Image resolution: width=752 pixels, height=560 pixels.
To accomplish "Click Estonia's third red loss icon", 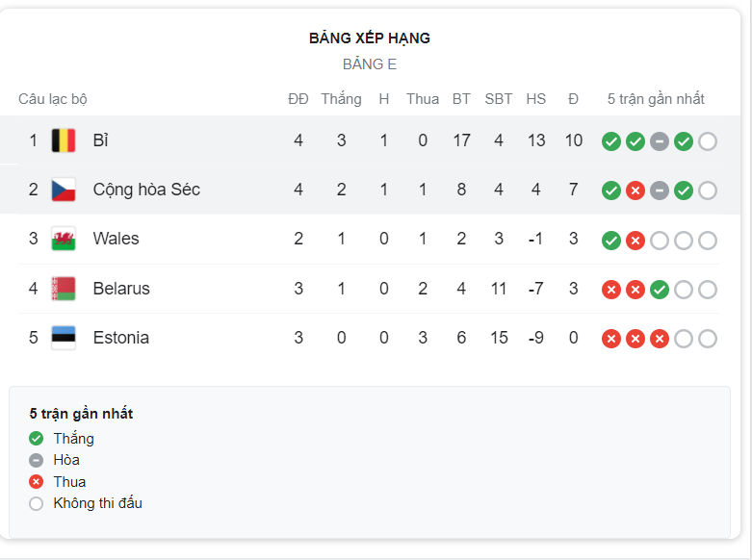I will [x=660, y=339].
